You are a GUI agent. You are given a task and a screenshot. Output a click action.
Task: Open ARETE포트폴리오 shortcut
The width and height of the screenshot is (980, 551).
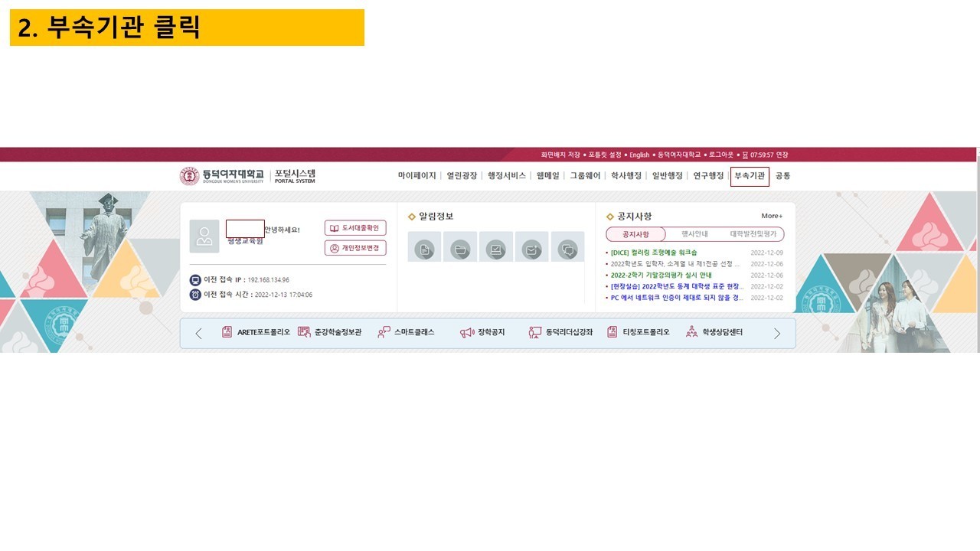tap(256, 333)
